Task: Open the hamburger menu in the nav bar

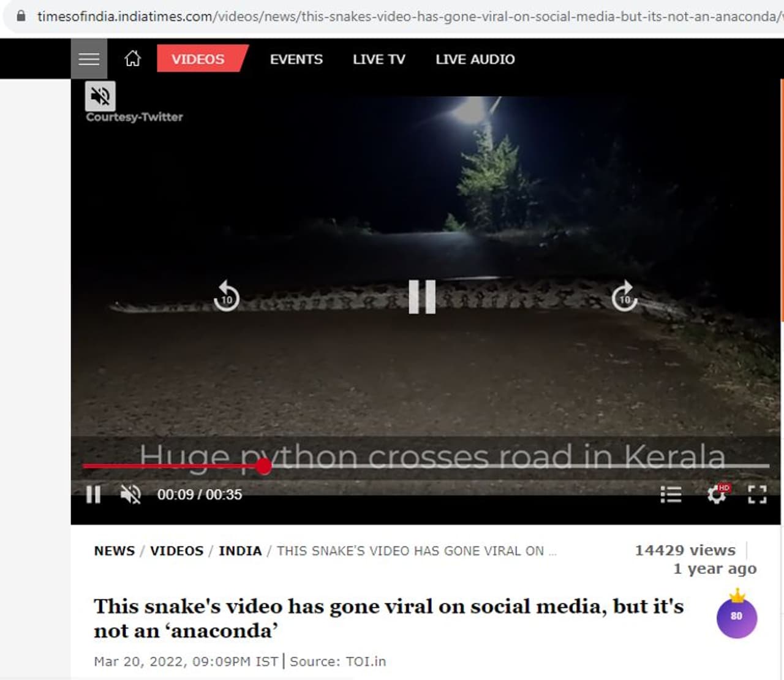Action: [x=89, y=59]
